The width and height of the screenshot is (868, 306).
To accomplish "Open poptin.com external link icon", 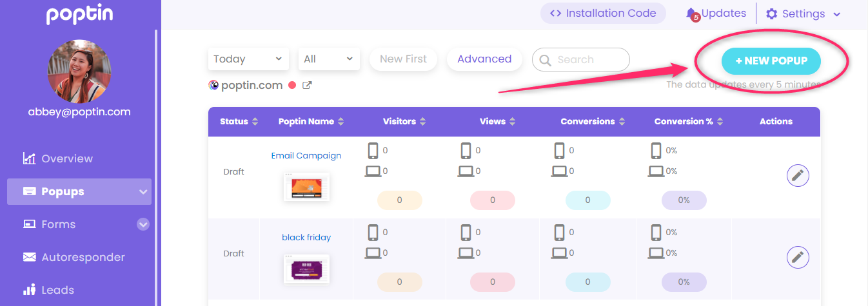I will (x=308, y=85).
